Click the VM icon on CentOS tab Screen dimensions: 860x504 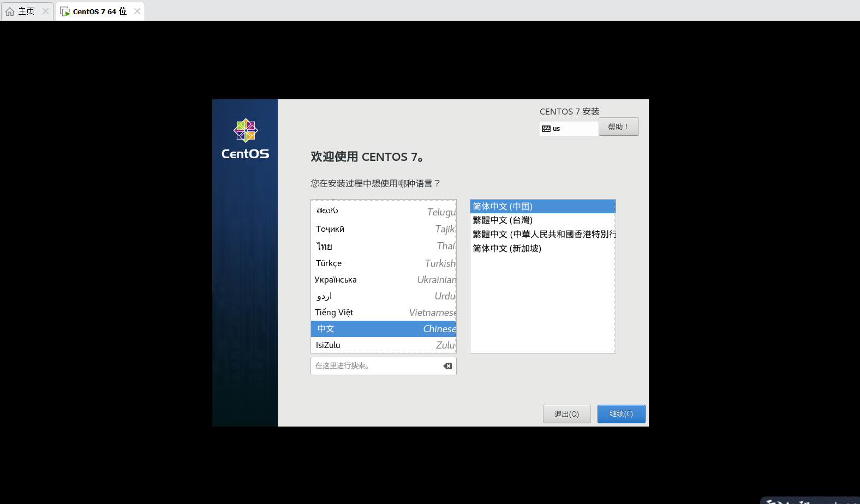tap(65, 11)
